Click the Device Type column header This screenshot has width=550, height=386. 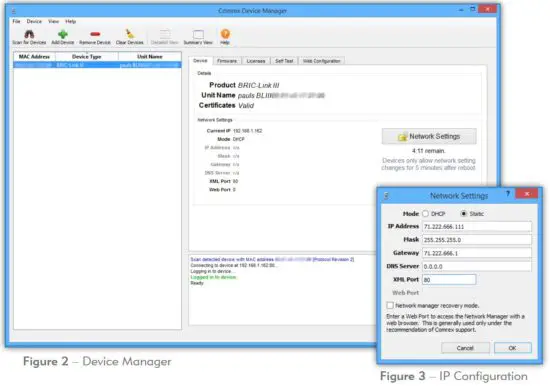pos(87,56)
